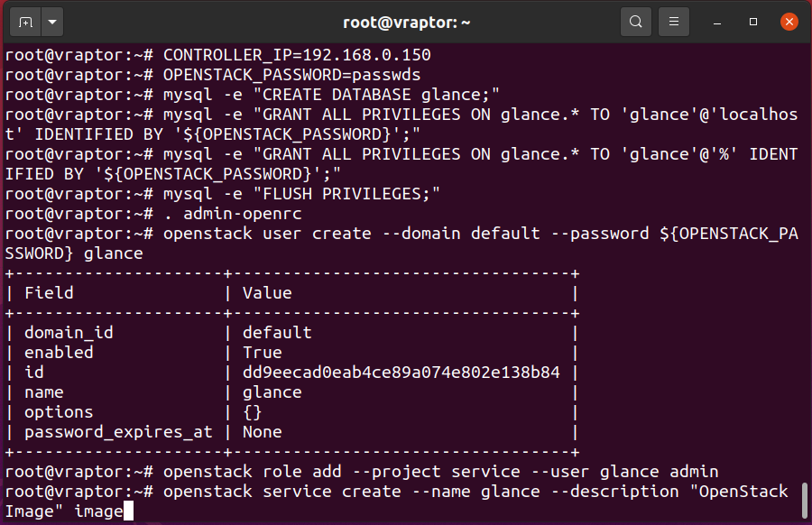This screenshot has width=812, height=525.
Task: Click the admin-openrc command line
Action: pyautogui.click(x=153, y=214)
